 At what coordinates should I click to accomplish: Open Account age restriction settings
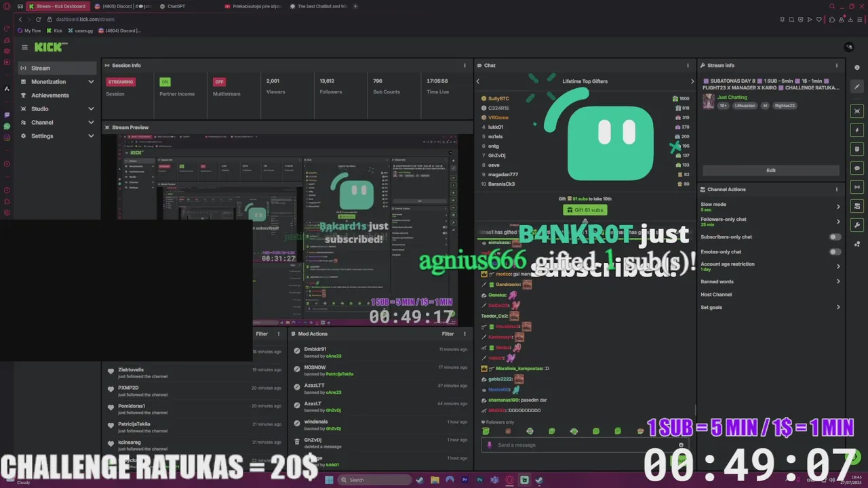tap(770, 266)
